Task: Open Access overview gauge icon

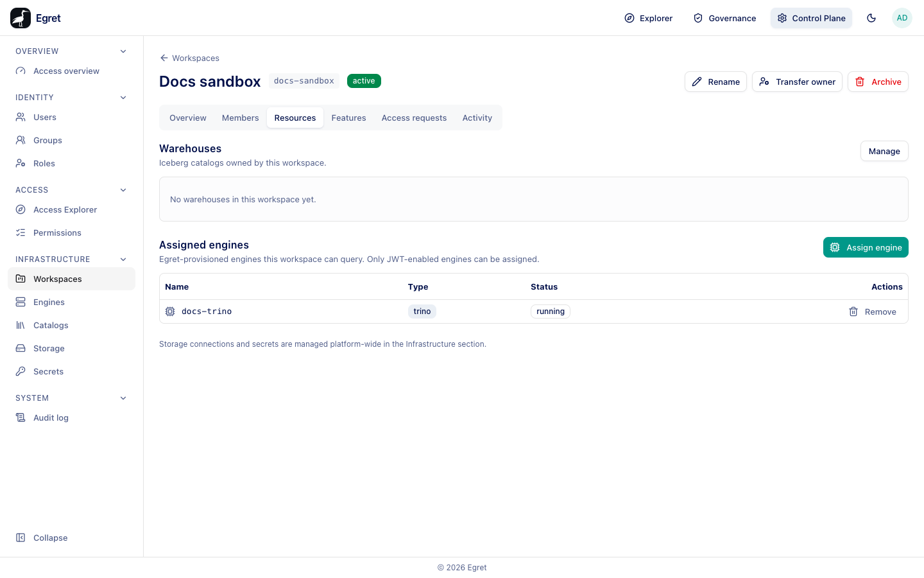Action: (x=21, y=71)
